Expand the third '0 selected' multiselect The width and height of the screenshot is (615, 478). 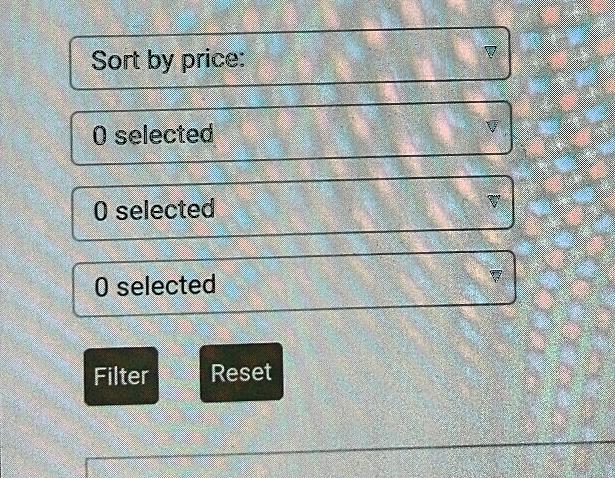point(293,284)
